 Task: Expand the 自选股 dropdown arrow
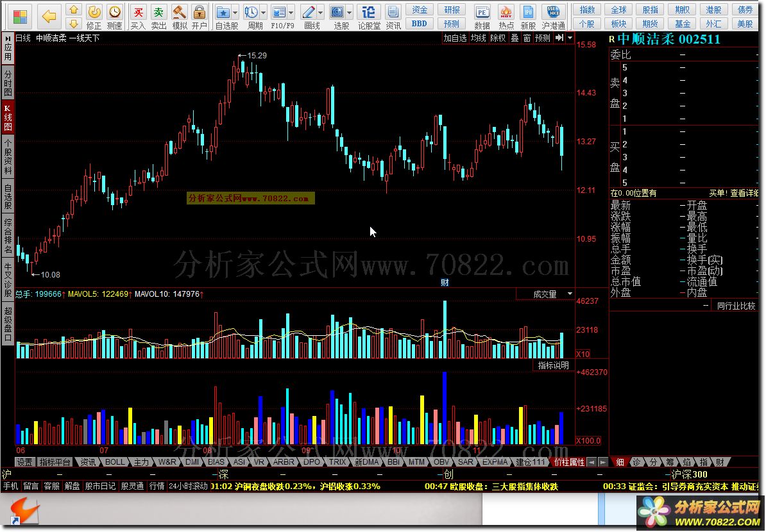(235, 12)
